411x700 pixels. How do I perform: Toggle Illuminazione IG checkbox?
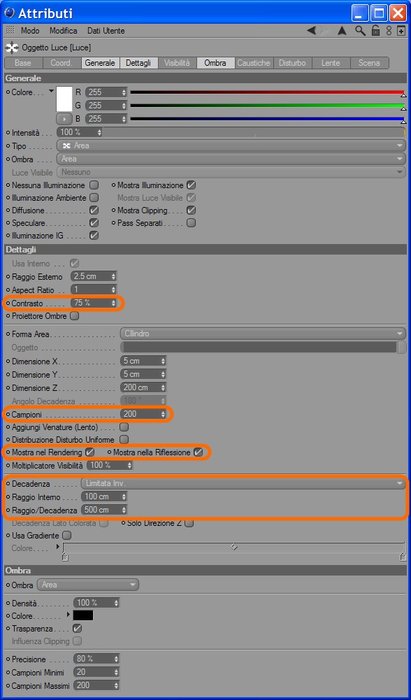[x=94, y=235]
